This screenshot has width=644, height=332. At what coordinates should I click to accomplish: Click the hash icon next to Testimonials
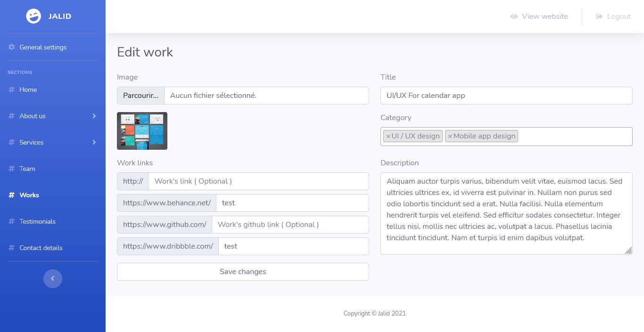coord(12,221)
